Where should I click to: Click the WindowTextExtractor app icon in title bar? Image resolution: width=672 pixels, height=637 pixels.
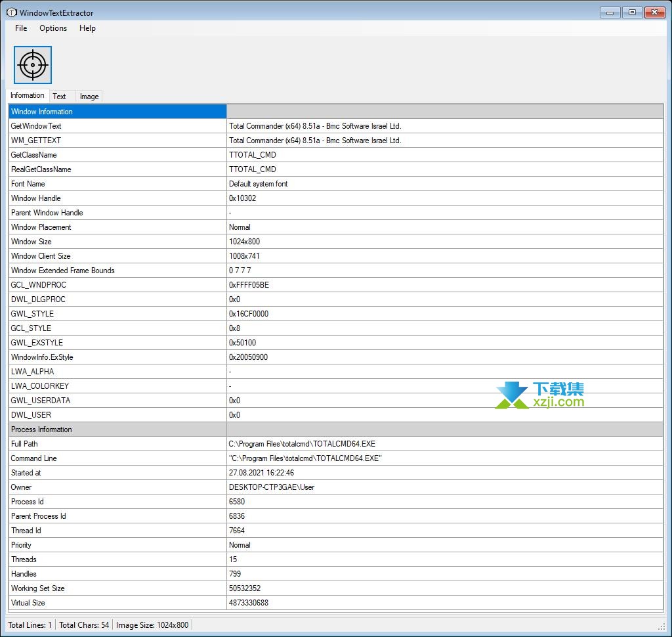(x=12, y=12)
